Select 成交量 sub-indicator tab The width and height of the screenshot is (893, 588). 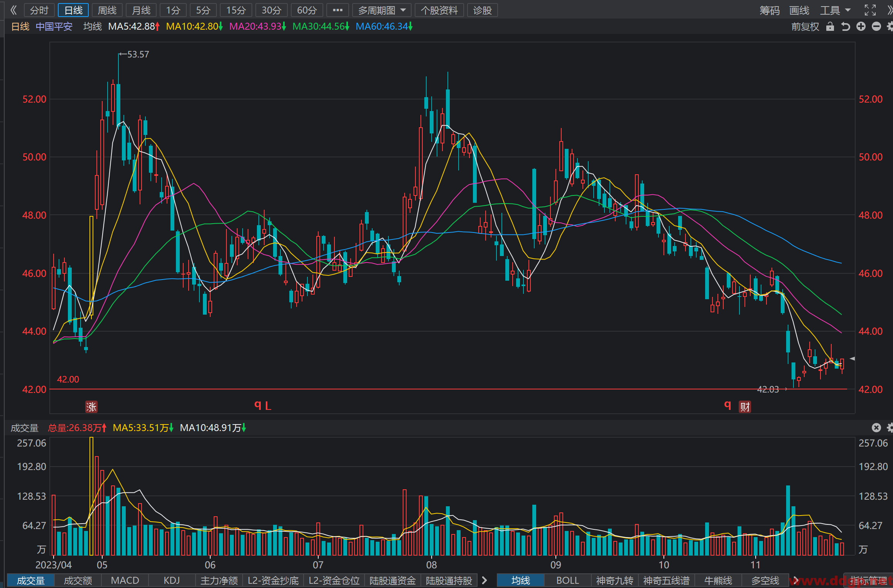coord(31,580)
